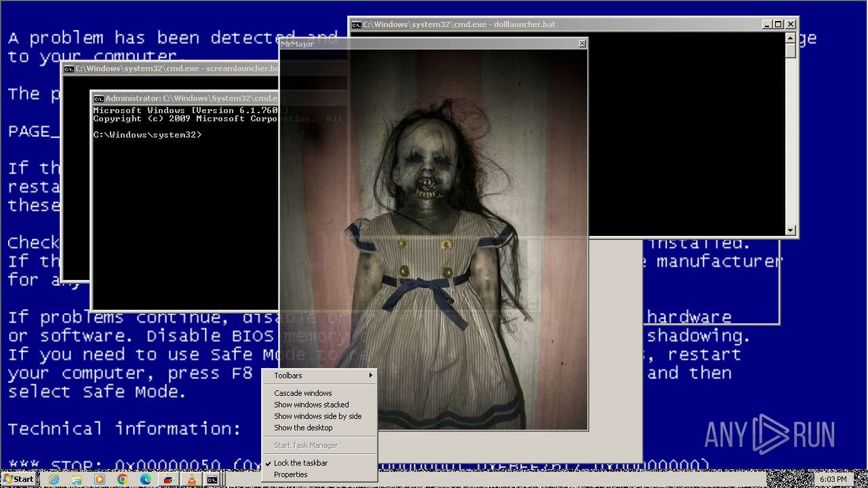The image size is (868, 488).
Task: Launch Google Chrome from the taskbar
Action: click(x=123, y=479)
